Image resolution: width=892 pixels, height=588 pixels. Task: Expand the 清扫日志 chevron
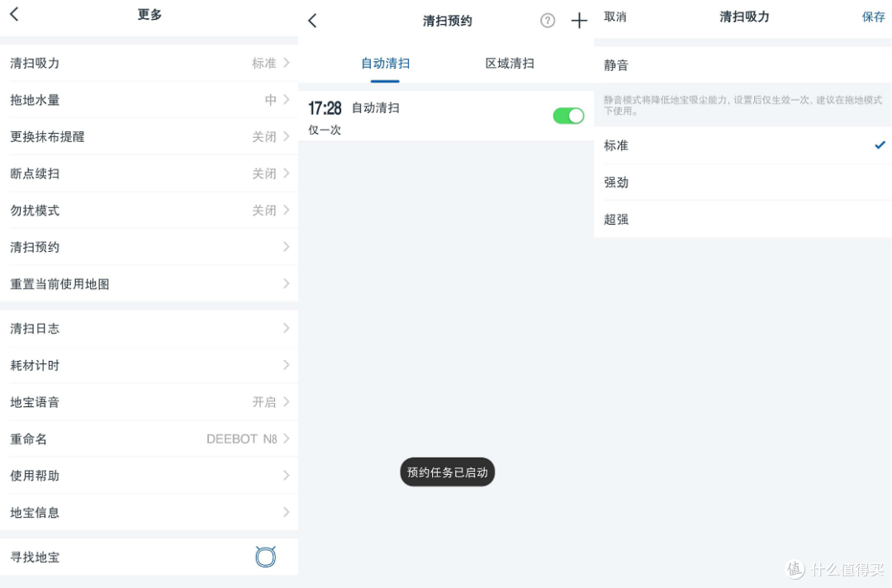pyautogui.click(x=287, y=328)
